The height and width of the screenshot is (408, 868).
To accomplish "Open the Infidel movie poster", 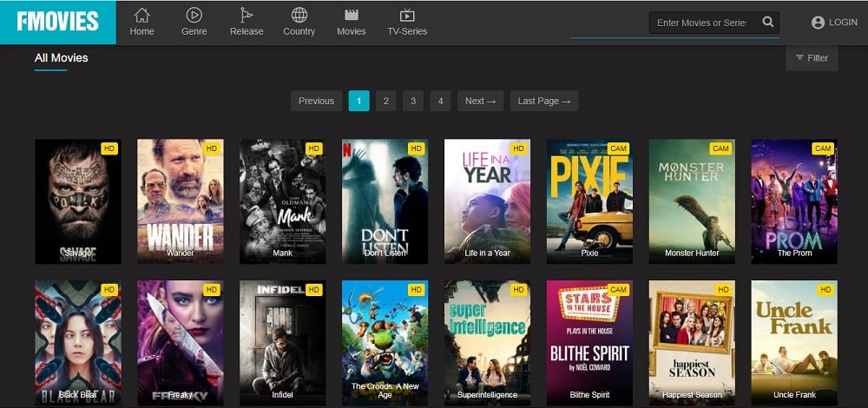I will click(x=282, y=343).
